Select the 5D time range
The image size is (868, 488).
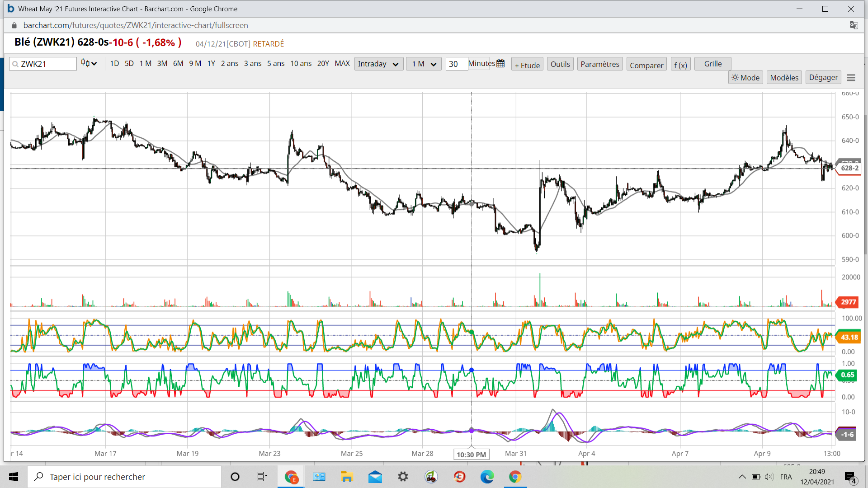pyautogui.click(x=129, y=64)
